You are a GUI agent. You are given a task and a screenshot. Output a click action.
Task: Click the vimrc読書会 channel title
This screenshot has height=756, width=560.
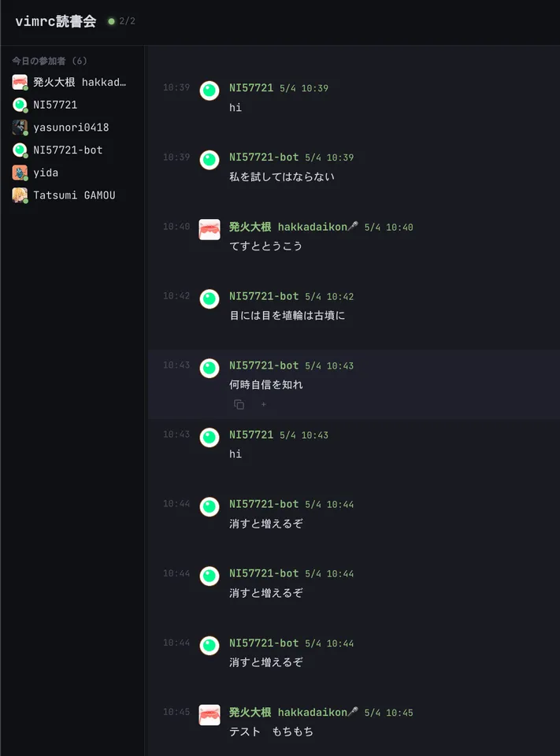click(56, 21)
